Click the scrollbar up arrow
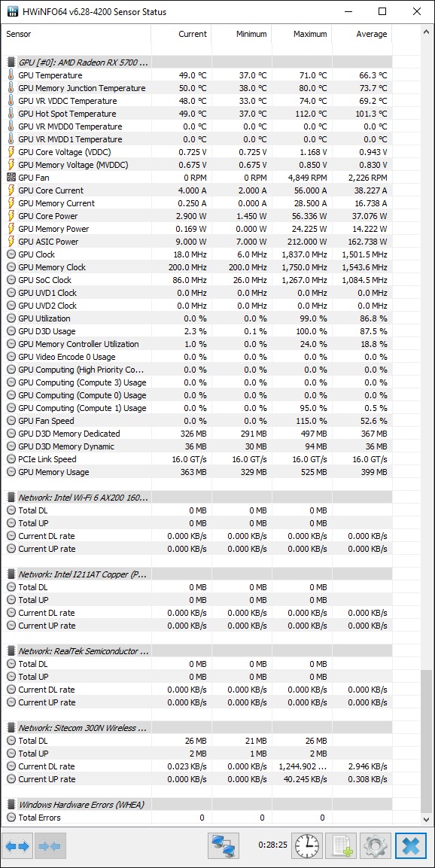This screenshot has height=868, width=435. [426, 32]
